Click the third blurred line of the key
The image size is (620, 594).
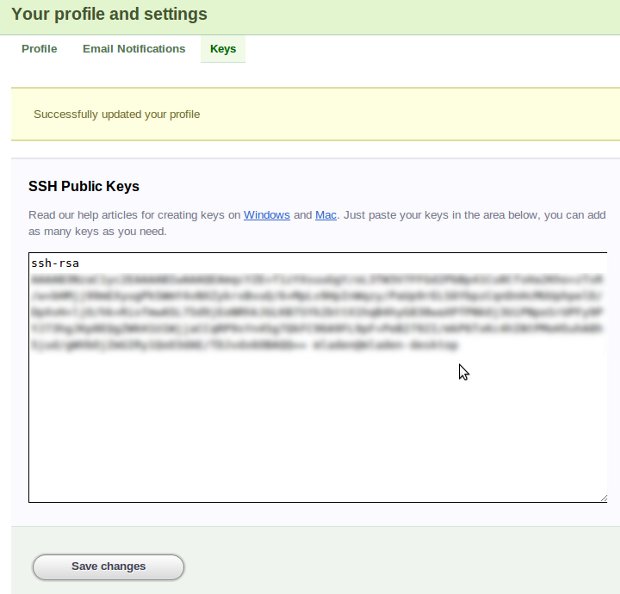[x=300, y=313]
